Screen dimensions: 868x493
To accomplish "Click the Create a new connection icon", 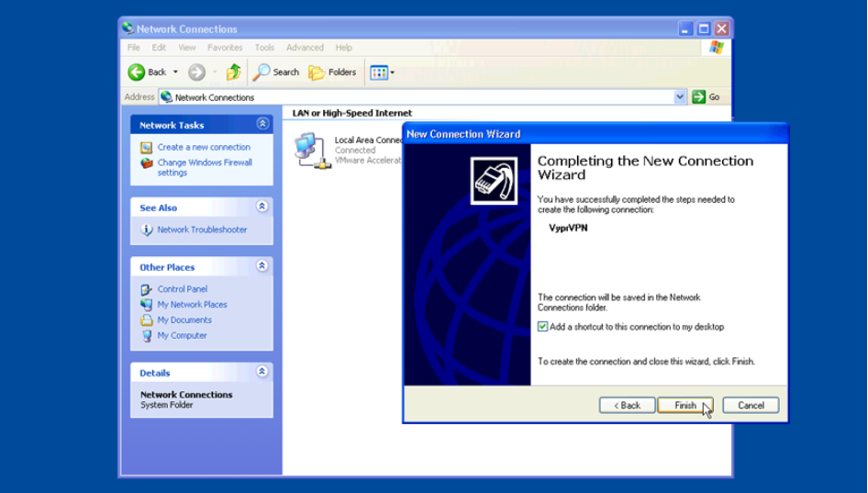I will [x=146, y=147].
